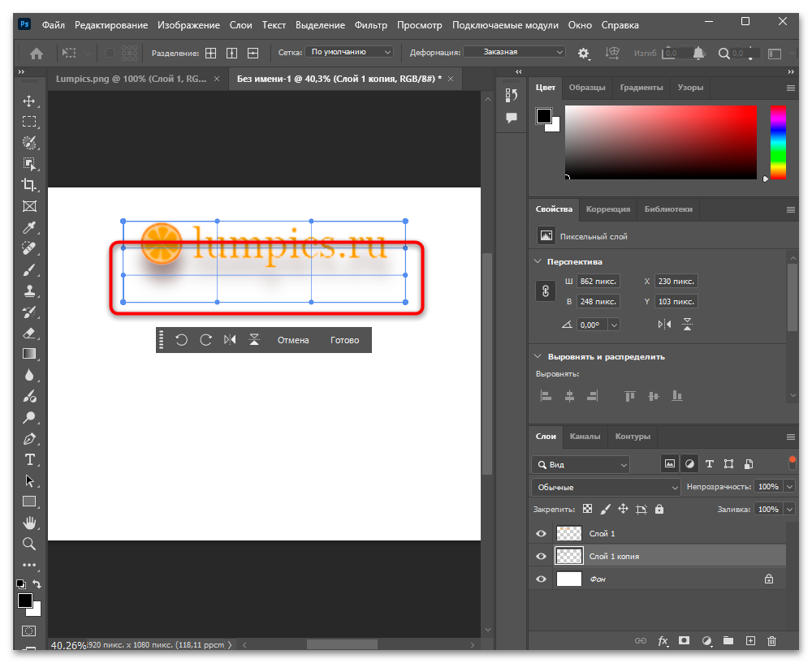This screenshot has width=812, height=663.
Task: Rotate counterclockwise in transform bar
Action: [x=181, y=340]
